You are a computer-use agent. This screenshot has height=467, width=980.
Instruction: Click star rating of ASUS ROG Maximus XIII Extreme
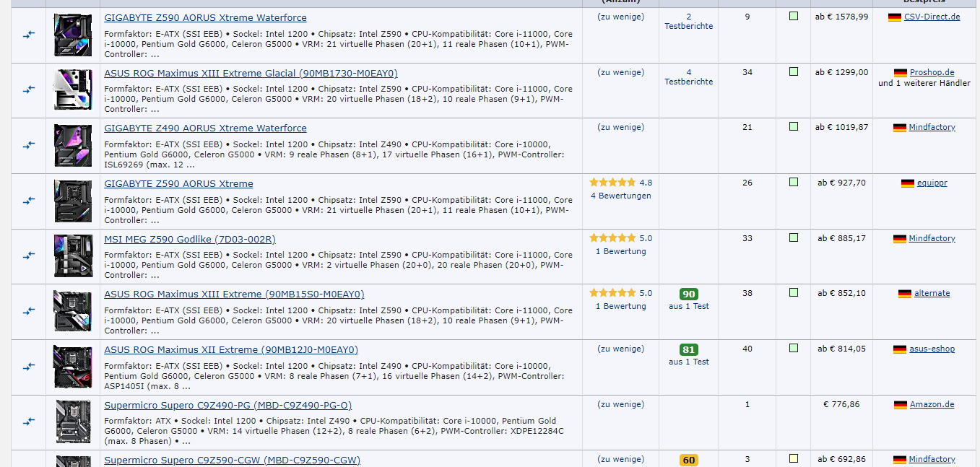click(612, 293)
